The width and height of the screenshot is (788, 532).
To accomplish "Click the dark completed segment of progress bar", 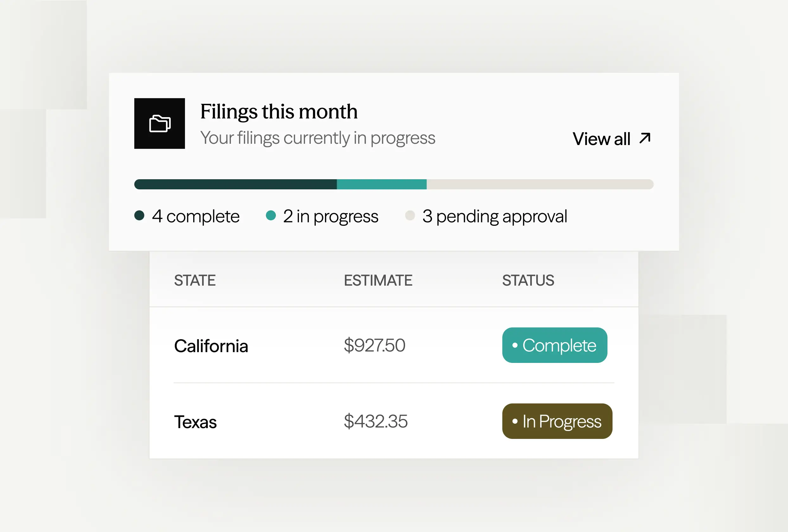I will coord(235,184).
